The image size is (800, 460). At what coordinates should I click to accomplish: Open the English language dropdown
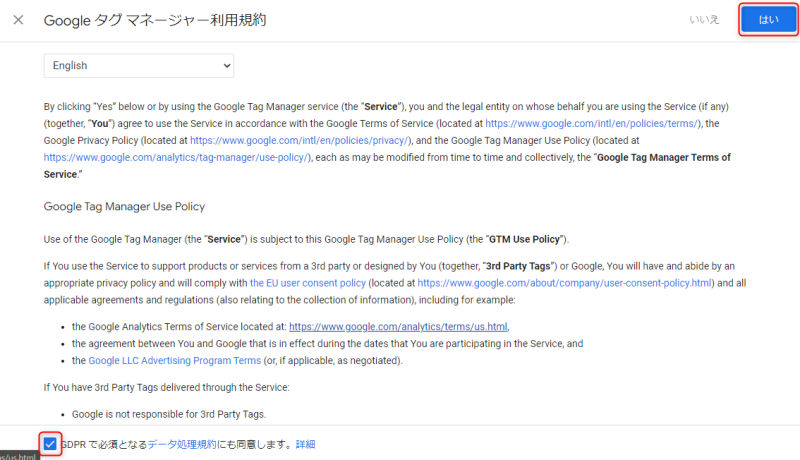139,66
